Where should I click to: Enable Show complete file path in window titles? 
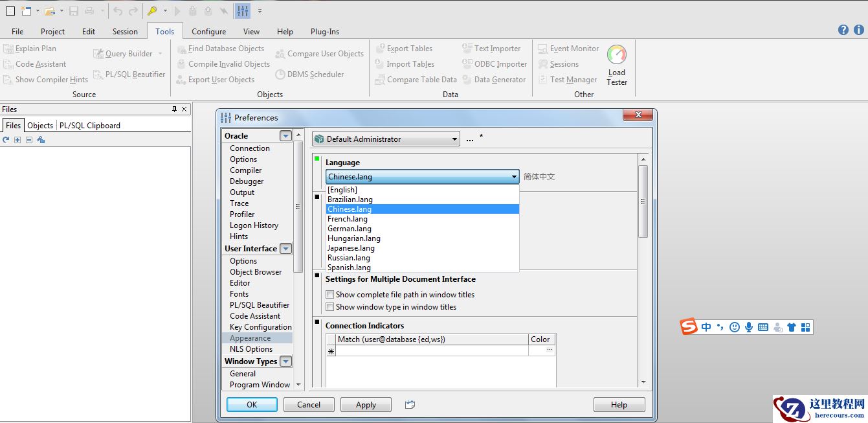[330, 295]
